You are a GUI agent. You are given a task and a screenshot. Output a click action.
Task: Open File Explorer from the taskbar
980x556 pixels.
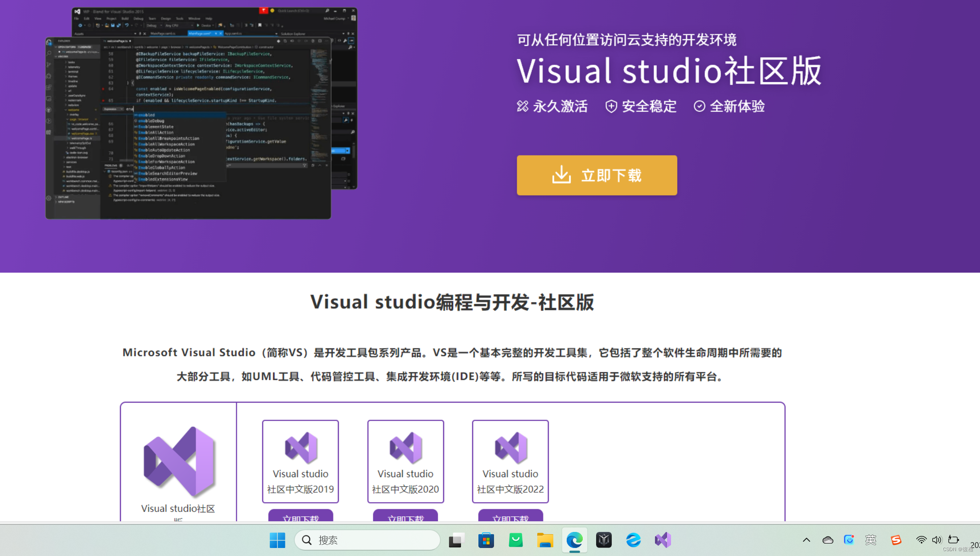point(545,540)
